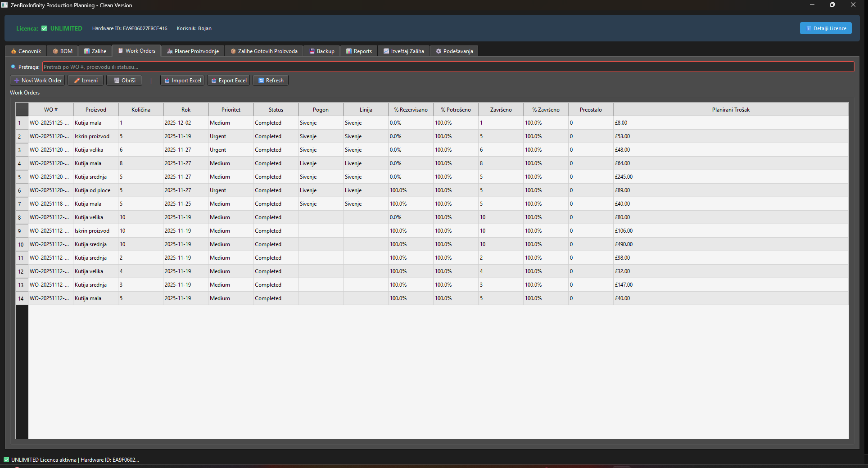
Task: Go to the Reports tab
Action: click(359, 51)
